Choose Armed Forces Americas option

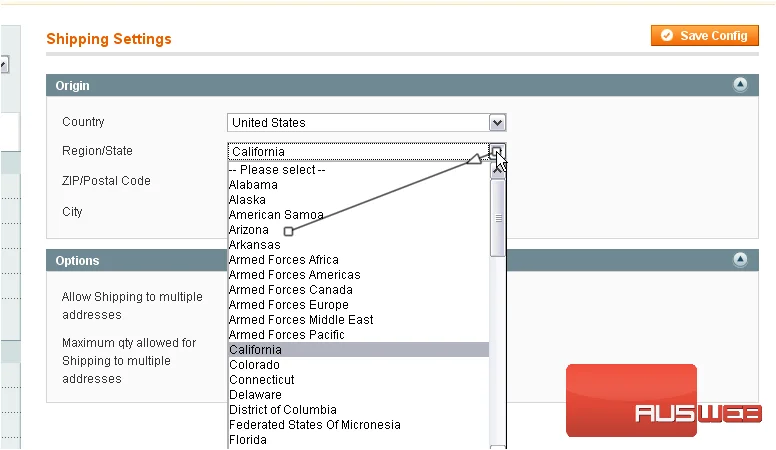coord(358,275)
